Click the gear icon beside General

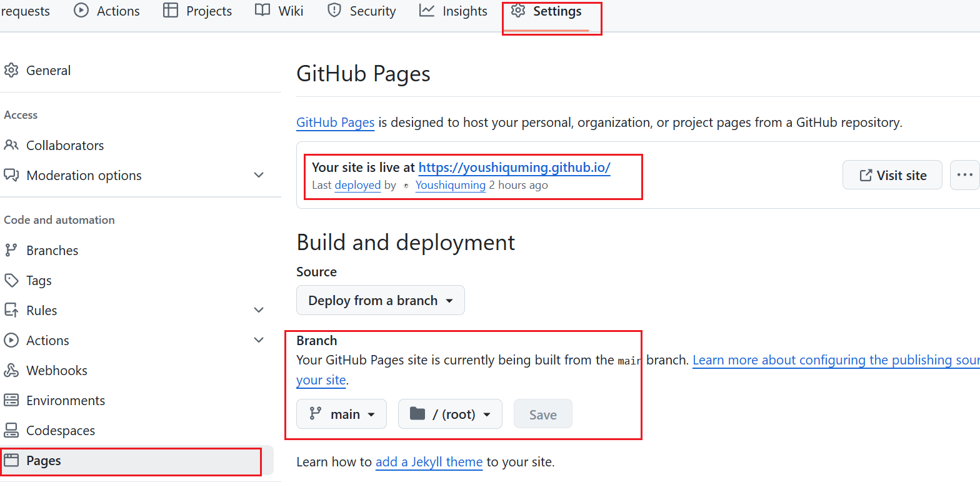click(11, 71)
